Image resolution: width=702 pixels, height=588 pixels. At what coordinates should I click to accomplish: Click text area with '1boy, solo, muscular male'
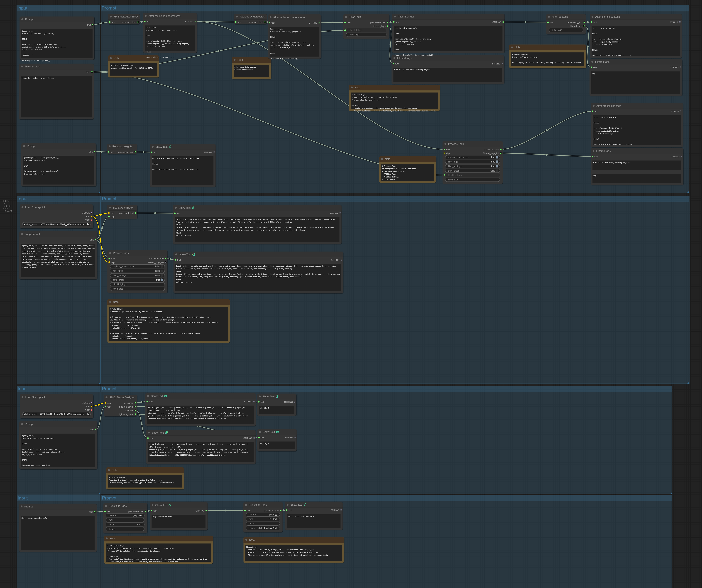click(x=57, y=532)
